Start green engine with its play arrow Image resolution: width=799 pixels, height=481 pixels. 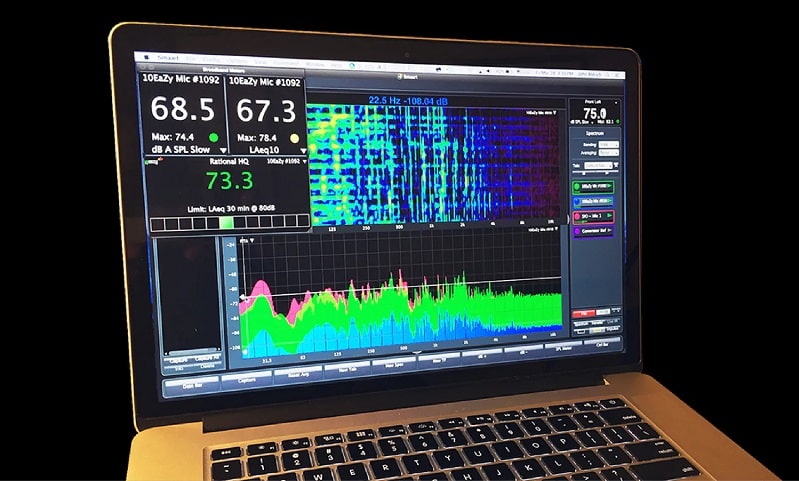[x=608, y=187]
